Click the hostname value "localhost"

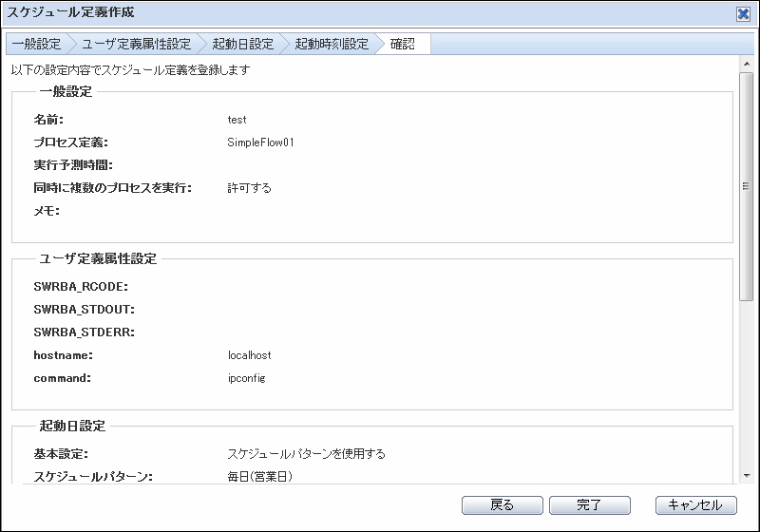tap(250, 355)
